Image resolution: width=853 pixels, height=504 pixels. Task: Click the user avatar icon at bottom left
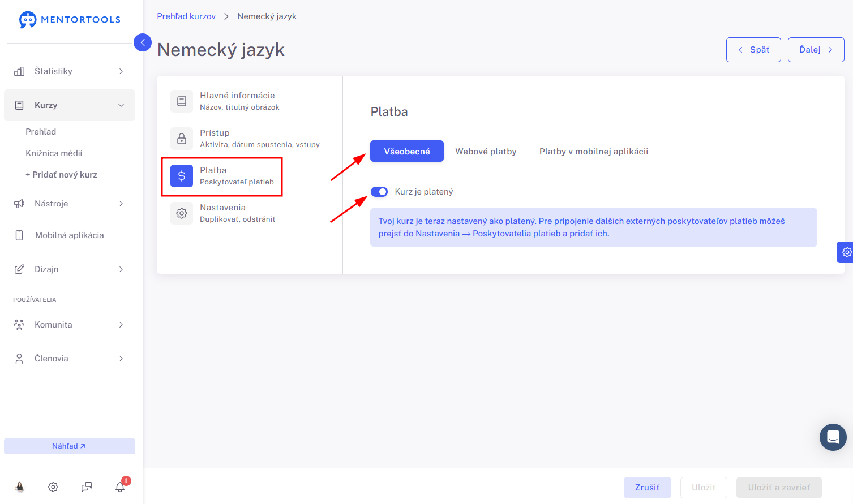point(20,487)
